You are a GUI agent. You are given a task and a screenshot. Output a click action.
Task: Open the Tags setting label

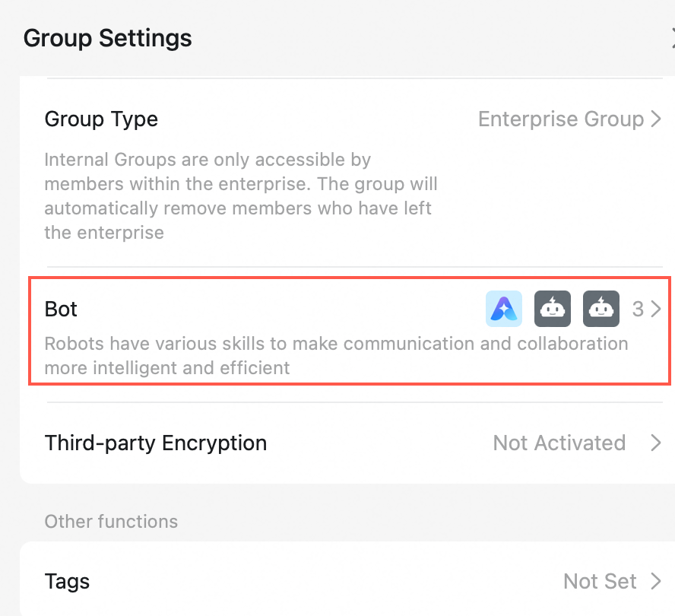pyautogui.click(x=67, y=582)
